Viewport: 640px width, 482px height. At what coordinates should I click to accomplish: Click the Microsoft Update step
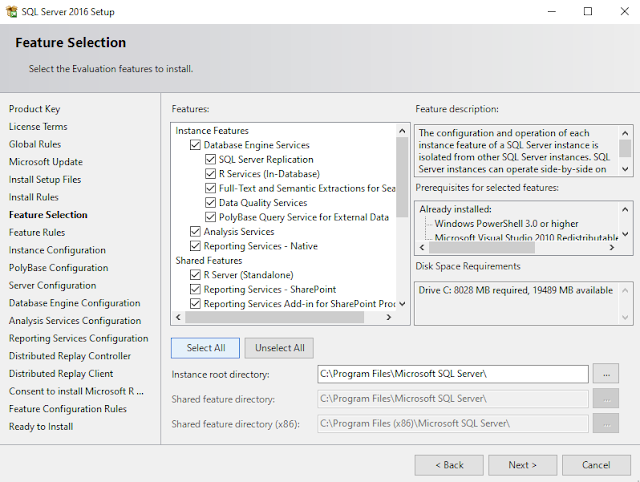pos(46,162)
